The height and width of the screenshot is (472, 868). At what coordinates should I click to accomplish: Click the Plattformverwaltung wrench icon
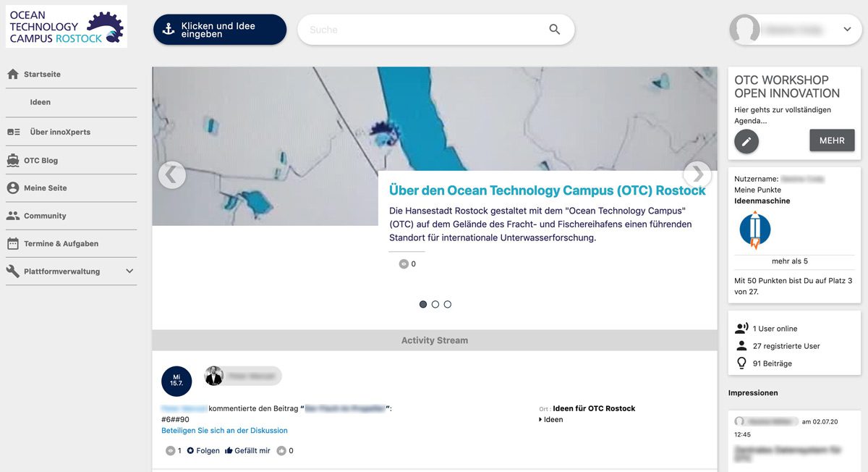12,271
